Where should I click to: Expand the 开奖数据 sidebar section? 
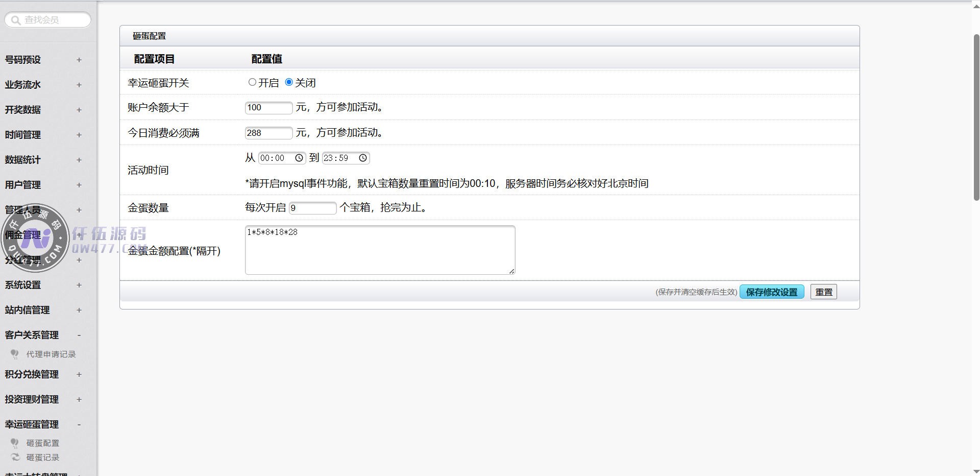(79, 110)
